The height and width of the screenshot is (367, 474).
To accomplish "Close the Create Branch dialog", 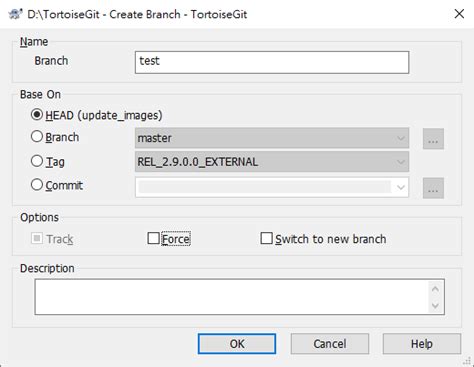I will click(x=459, y=14).
